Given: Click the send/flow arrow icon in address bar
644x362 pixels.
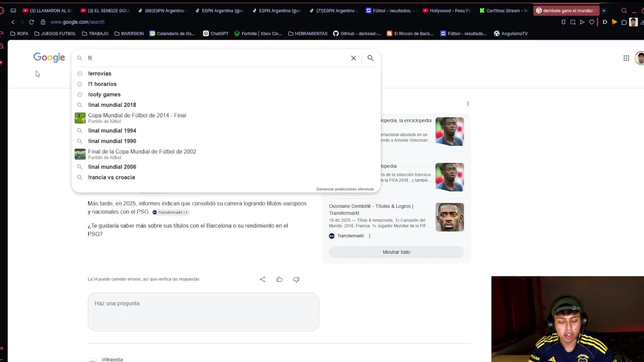Looking at the screenshot, I should coord(582,22).
